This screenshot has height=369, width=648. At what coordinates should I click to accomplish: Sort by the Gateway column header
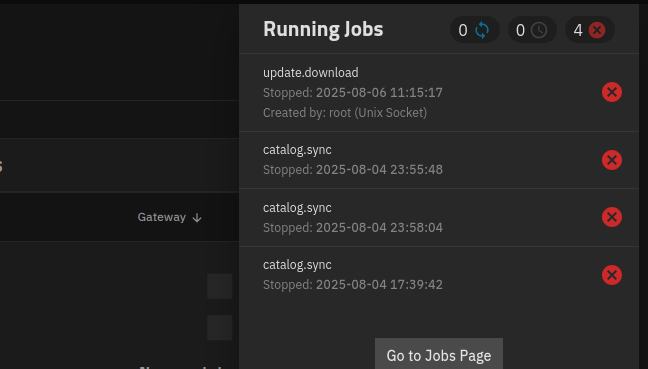(169, 217)
